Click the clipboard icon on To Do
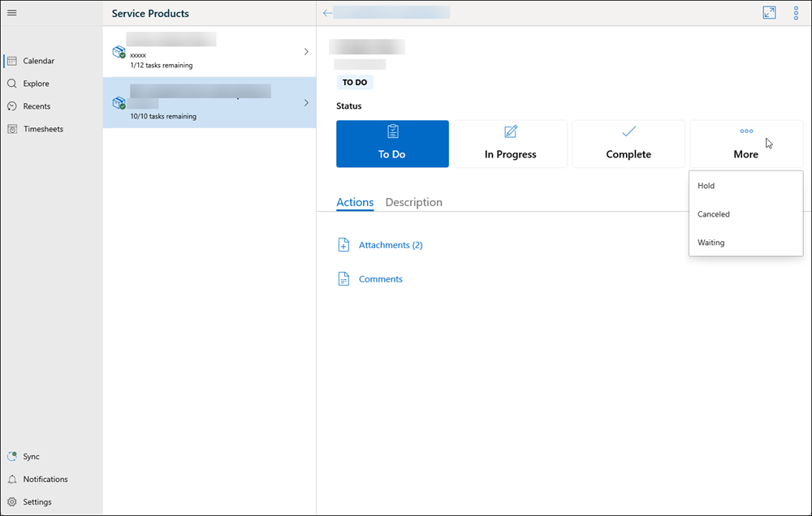Image resolution: width=812 pixels, height=516 pixels. click(x=393, y=131)
